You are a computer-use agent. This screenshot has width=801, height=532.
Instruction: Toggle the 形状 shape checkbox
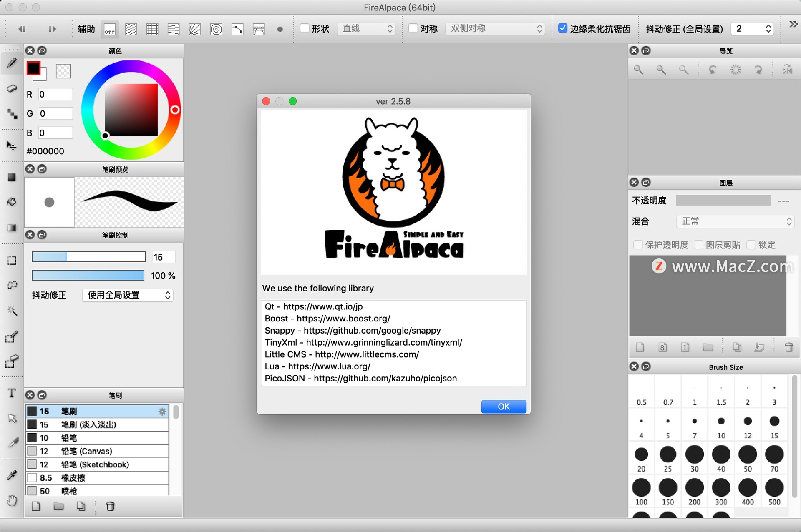(x=305, y=28)
